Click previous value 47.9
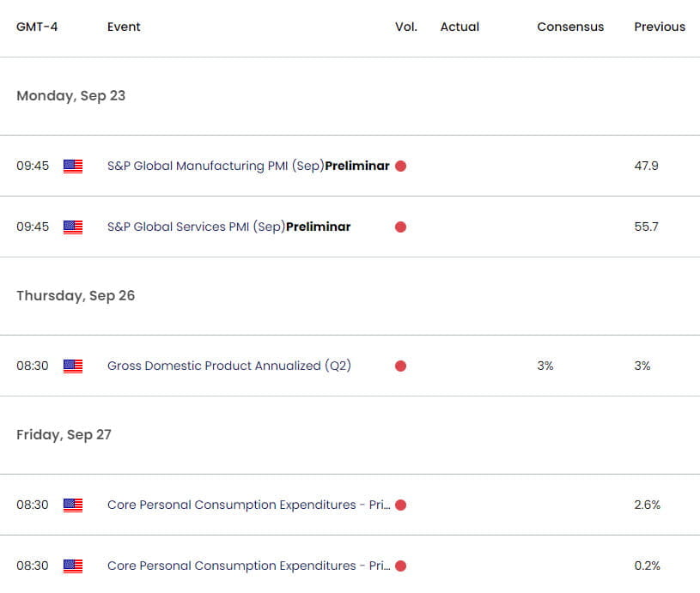Image resolution: width=700 pixels, height=593 pixels. point(646,166)
